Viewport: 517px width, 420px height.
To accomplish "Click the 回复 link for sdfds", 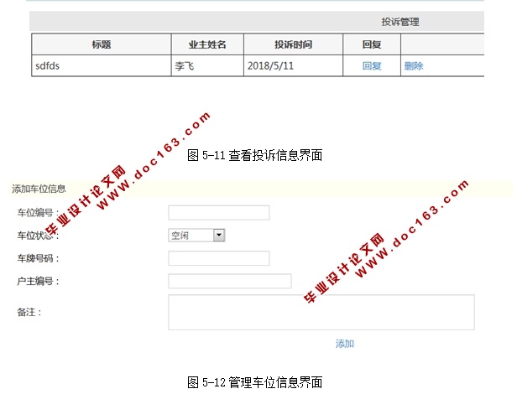I will [x=372, y=66].
